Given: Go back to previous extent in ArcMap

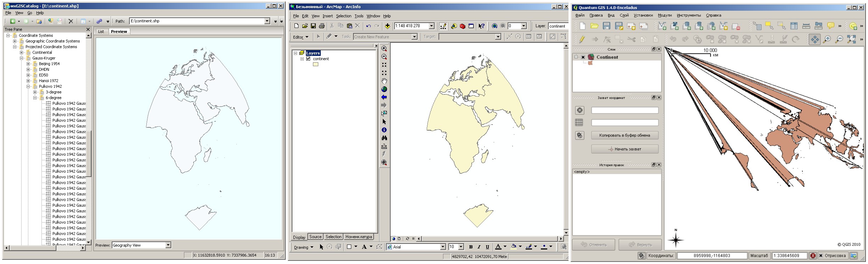Looking at the screenshot, I should pyautogui.click(x=384, y=97).
